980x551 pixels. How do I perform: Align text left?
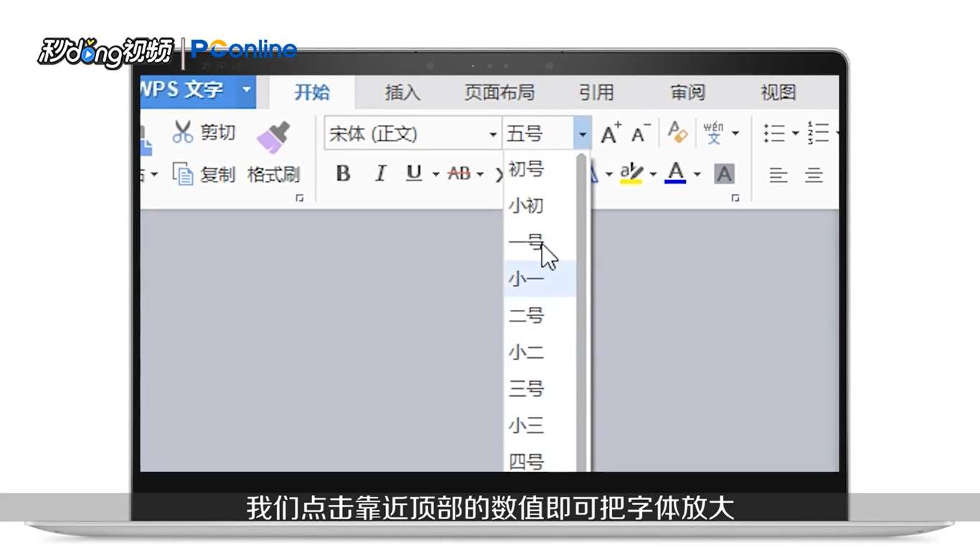tap(778, 175)
